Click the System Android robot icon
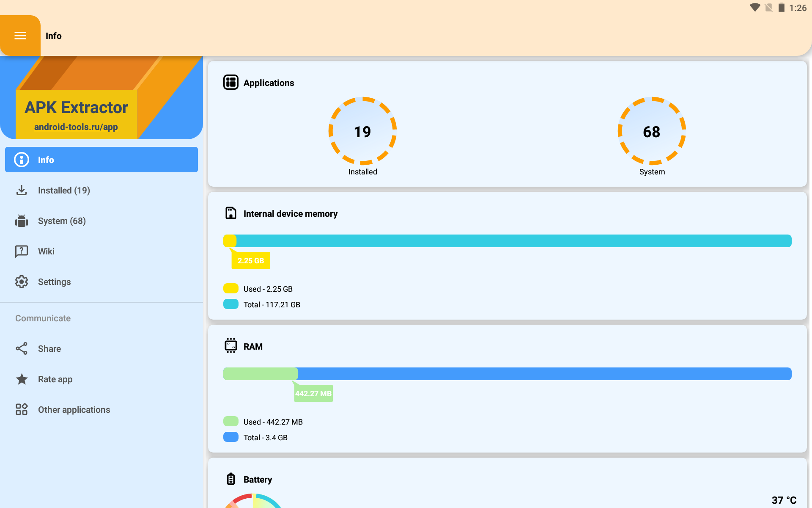 pyautogui.click(x=22, y=221)
